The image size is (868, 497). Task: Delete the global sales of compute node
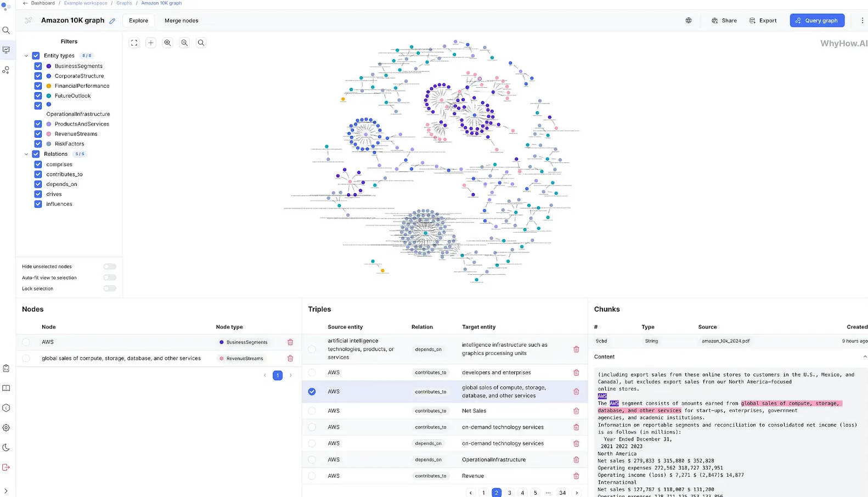click(290, 358)
